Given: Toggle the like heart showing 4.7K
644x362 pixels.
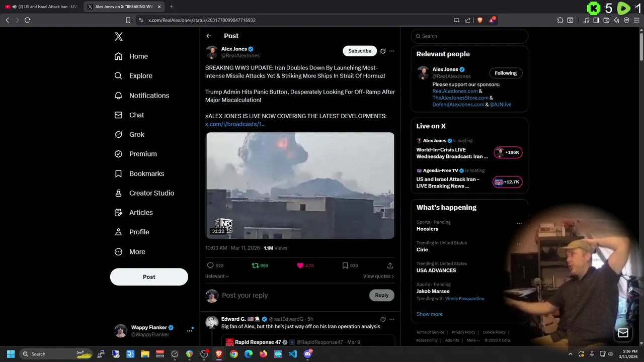Looking at the screenshot, I should (305, 265).
